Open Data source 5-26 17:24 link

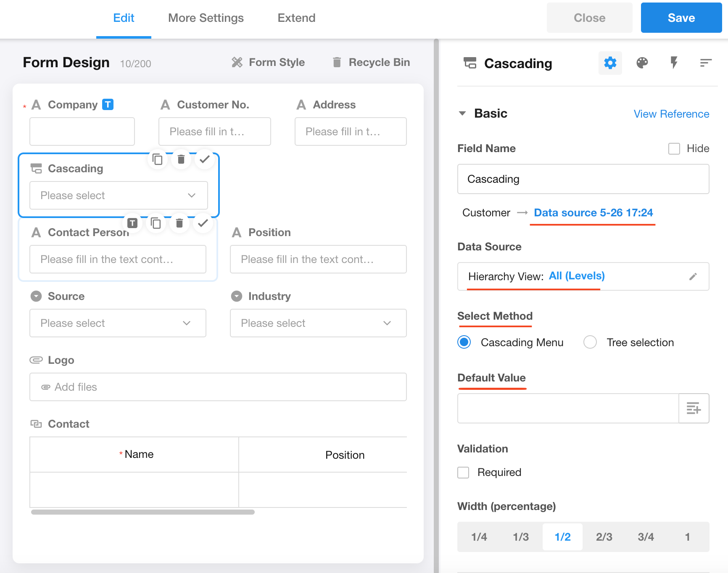593,213
